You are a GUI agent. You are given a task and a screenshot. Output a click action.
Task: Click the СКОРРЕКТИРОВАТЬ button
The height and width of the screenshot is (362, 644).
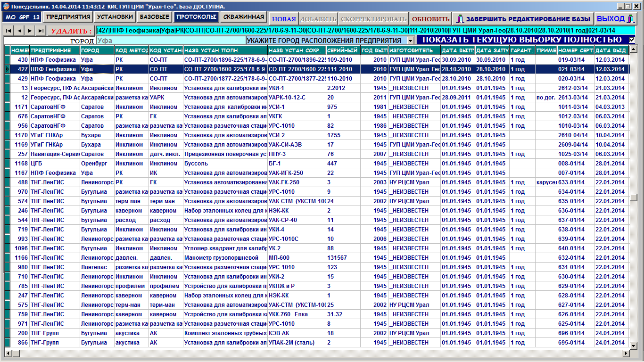pos(373,19)
